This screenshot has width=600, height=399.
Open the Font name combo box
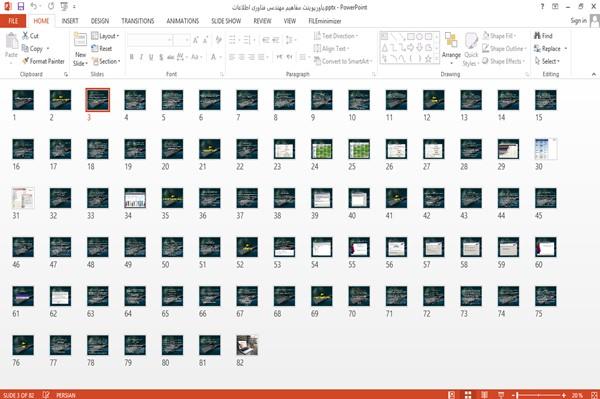click(149, 40)
